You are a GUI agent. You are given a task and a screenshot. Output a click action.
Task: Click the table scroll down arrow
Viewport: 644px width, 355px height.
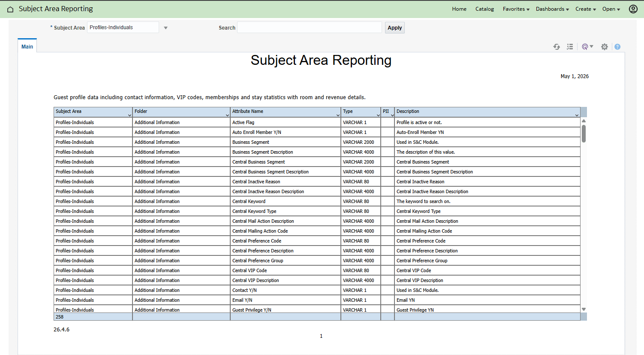584,309
